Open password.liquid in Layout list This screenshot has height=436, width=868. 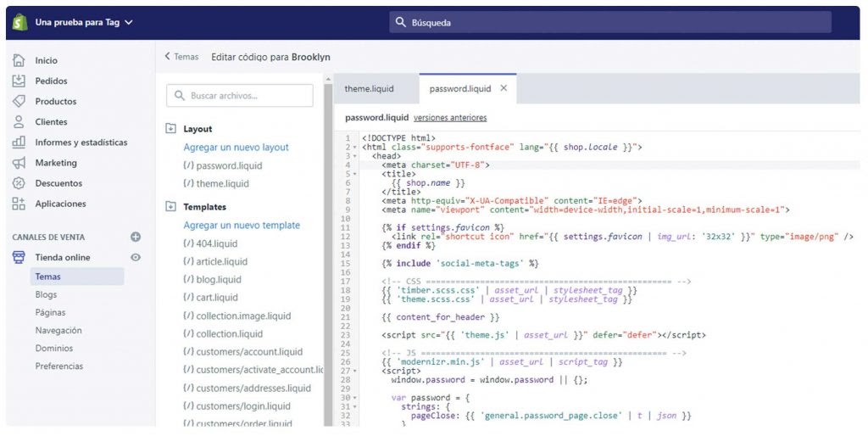[223, 165]
